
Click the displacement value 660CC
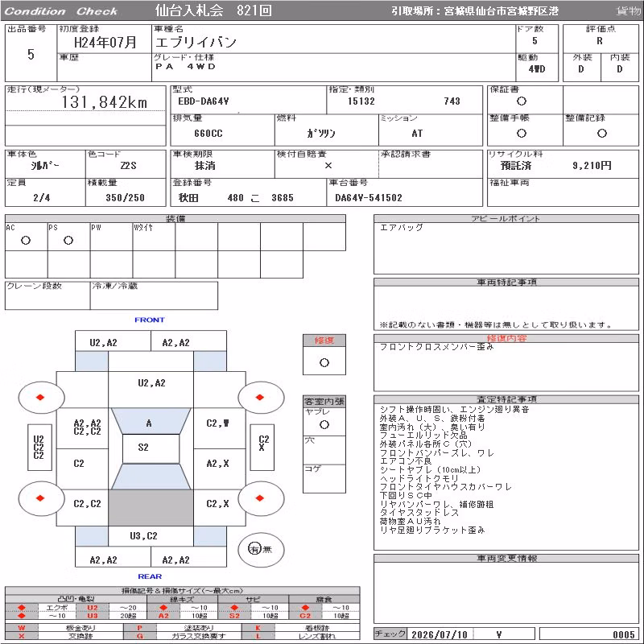(208, 134)
